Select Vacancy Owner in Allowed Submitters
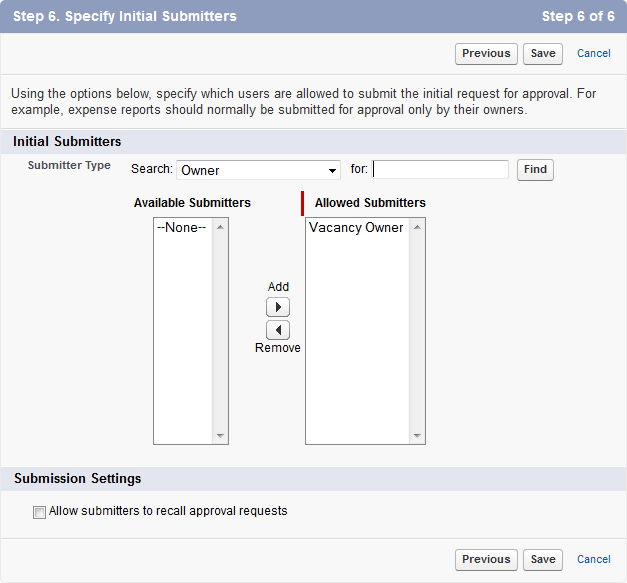The width and height of the screenshot is (627, 583). 356,228
